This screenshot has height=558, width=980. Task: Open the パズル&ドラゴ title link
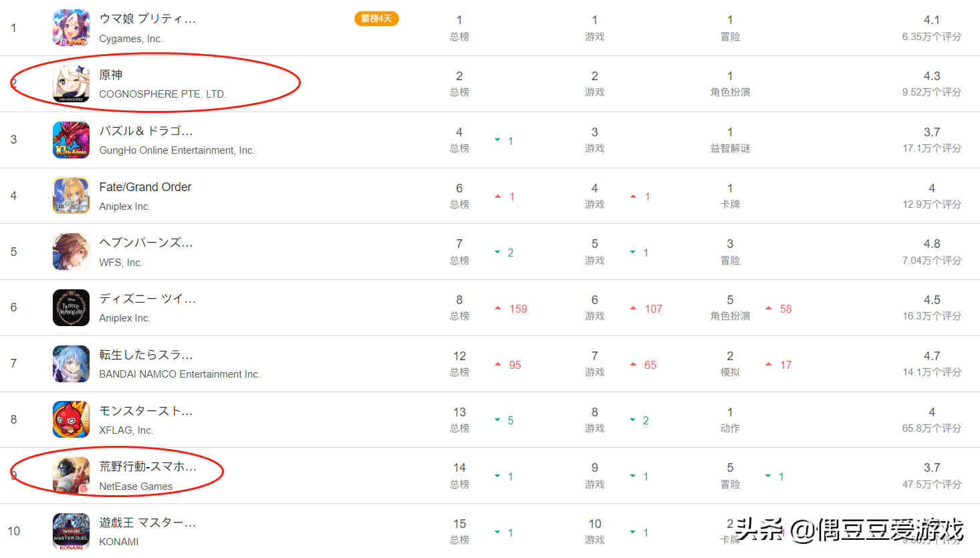tap(146, 131)
